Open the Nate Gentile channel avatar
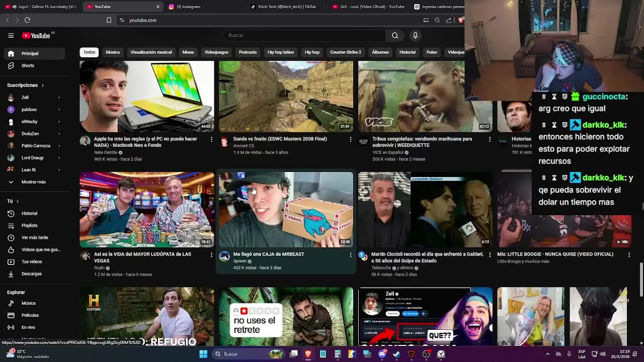The width and height of the screenshot is (644, 362). 85,141
